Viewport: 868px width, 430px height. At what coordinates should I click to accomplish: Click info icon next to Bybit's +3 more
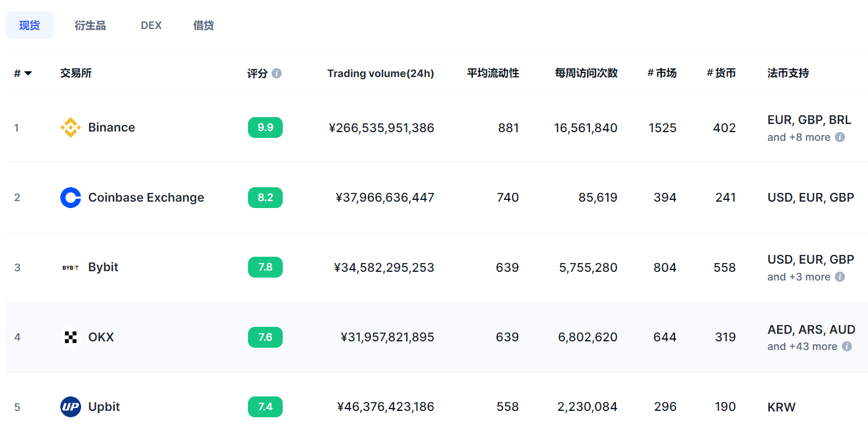[840, 277]
